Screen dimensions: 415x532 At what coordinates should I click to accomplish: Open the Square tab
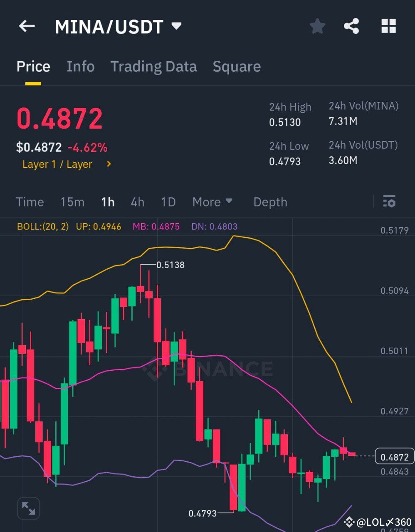pos(236,66)
